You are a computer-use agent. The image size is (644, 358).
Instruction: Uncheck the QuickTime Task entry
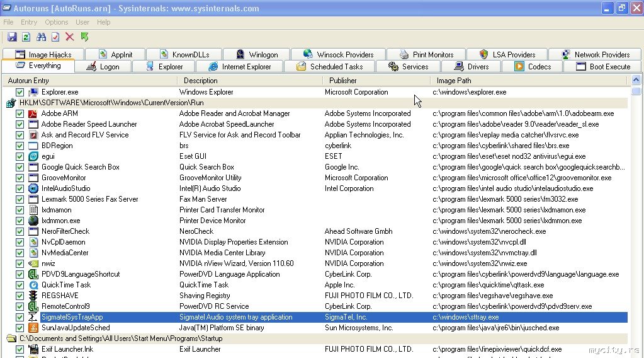20,285
